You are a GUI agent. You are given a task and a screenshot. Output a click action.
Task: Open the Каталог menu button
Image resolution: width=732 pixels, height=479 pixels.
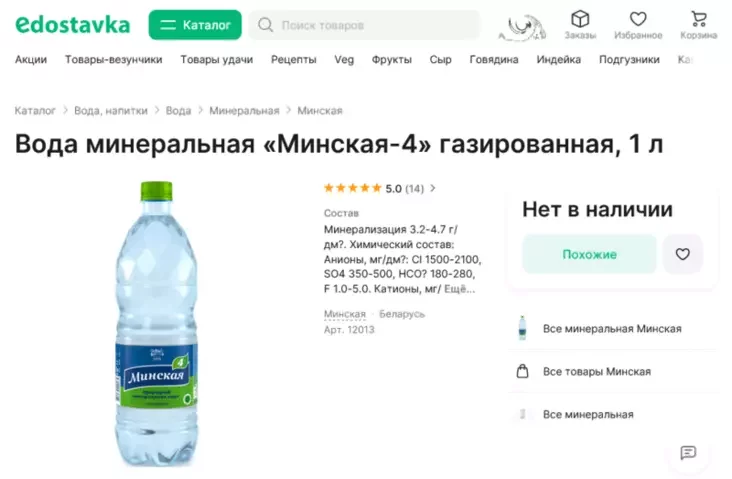point(195,25)
